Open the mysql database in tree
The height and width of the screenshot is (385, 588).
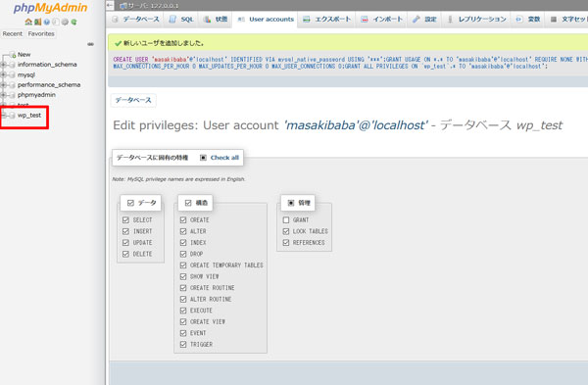pos(26,75)
